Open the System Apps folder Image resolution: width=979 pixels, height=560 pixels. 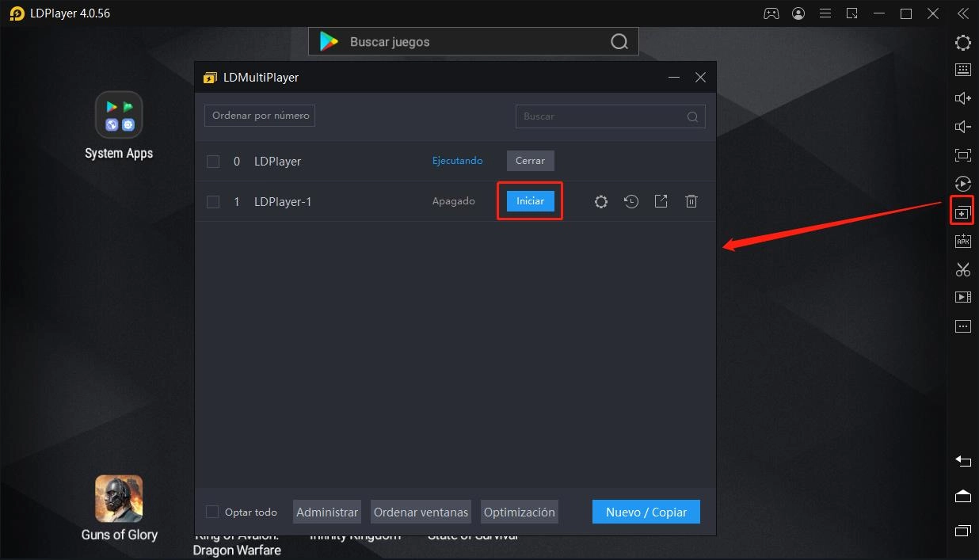tap(119, 115)
